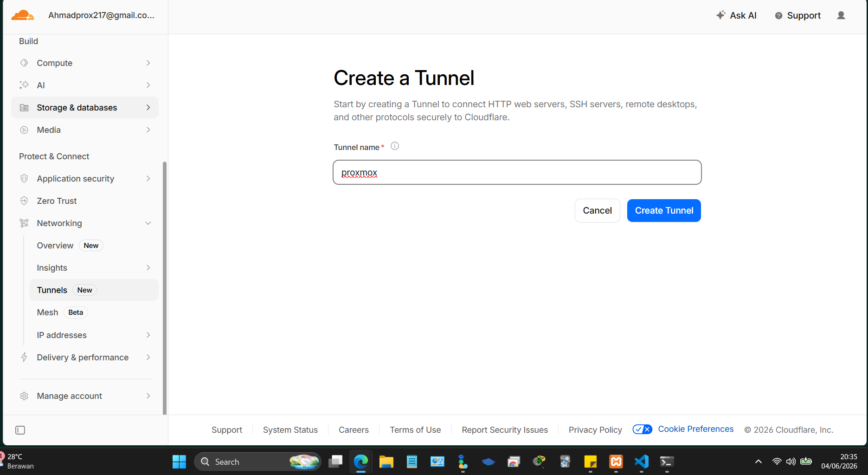Open the Terminal taskbar icon
This screenshot has height=475, width=868.
667,462
